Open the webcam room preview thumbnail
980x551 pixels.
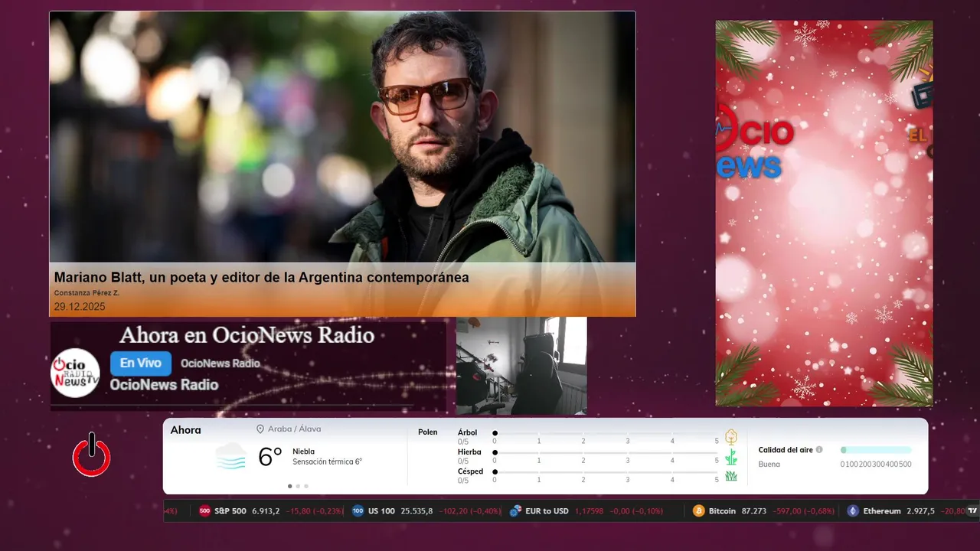pyautogui.click(x=521, y=366)
